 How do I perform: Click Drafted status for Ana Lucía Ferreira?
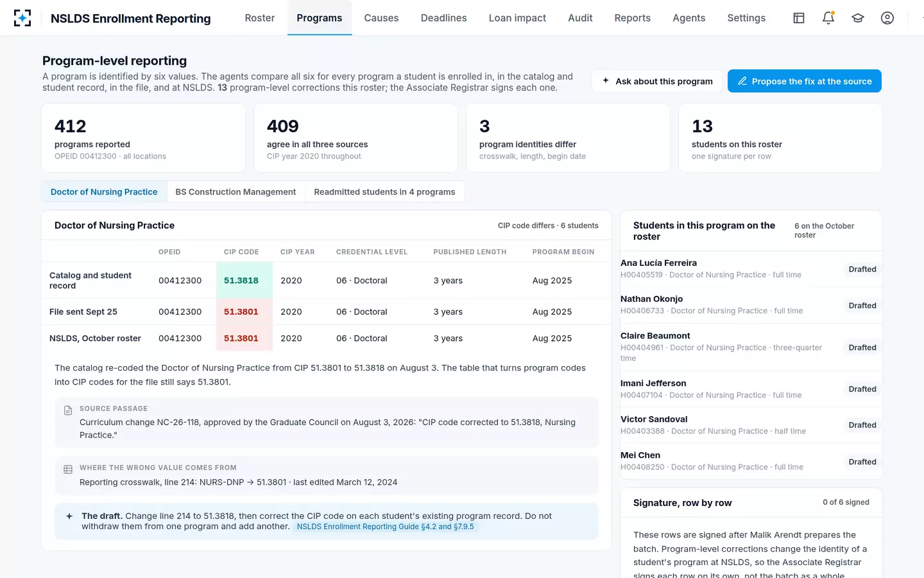pos(862,269)
